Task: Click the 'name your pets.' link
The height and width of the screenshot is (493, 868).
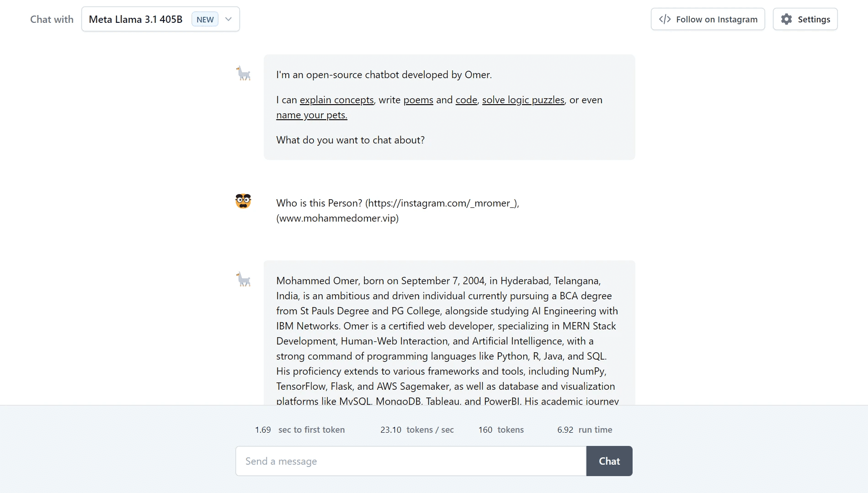Action: [x=312, y=115]
